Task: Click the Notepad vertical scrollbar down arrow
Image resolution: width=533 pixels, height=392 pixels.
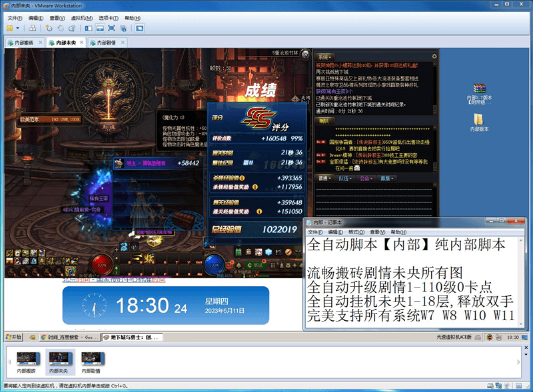Action: tap(521, 324)
